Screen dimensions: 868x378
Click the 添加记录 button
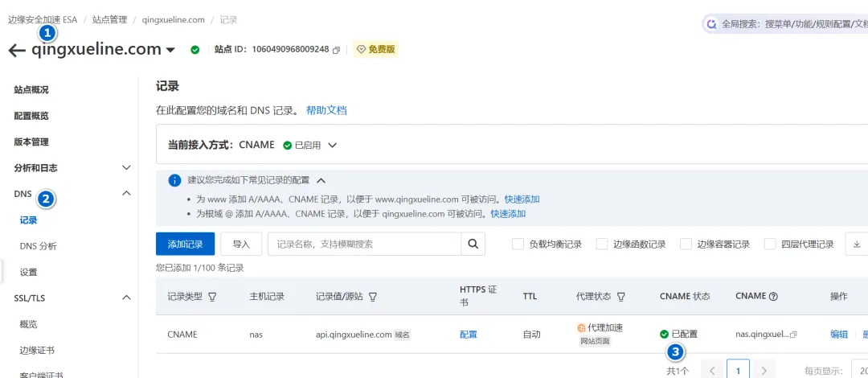tap(185, 244)
